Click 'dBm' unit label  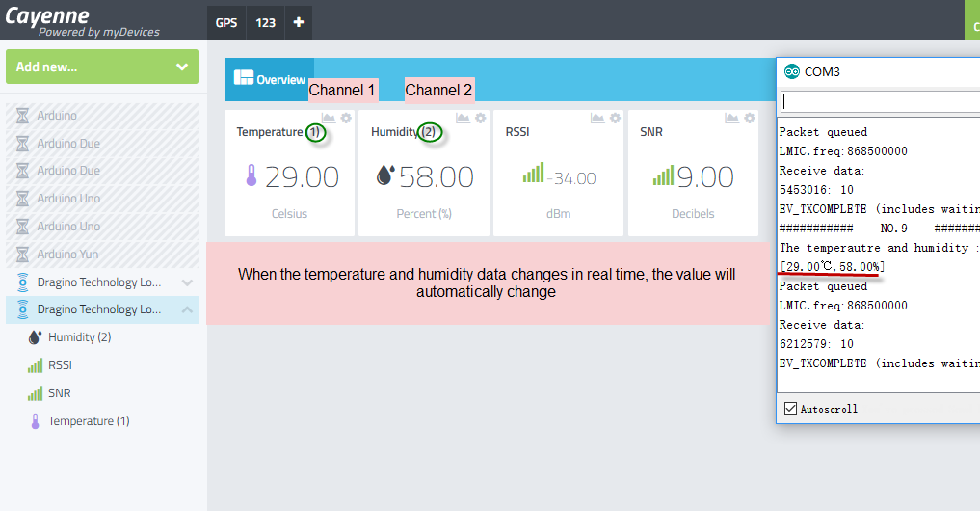pyautogui.click(x=558, y=214)
